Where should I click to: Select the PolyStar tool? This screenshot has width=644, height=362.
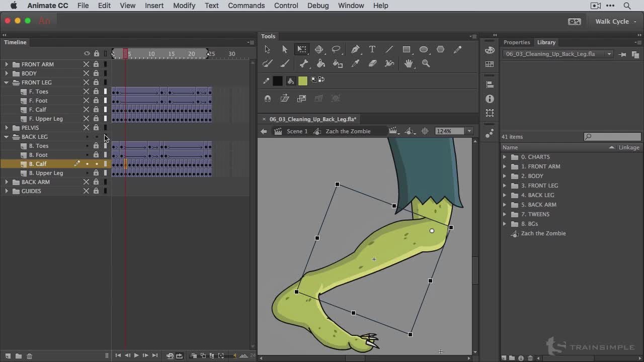[441, 49]
